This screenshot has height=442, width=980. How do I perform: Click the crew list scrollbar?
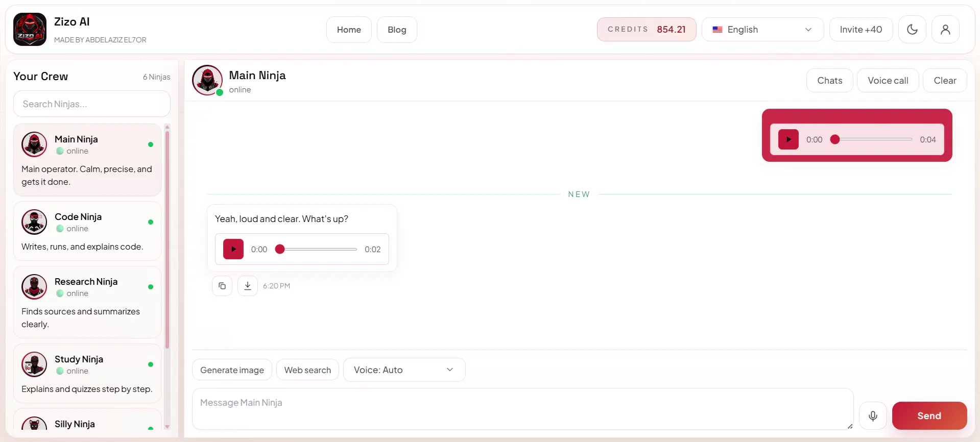click(x=167, y=240)
